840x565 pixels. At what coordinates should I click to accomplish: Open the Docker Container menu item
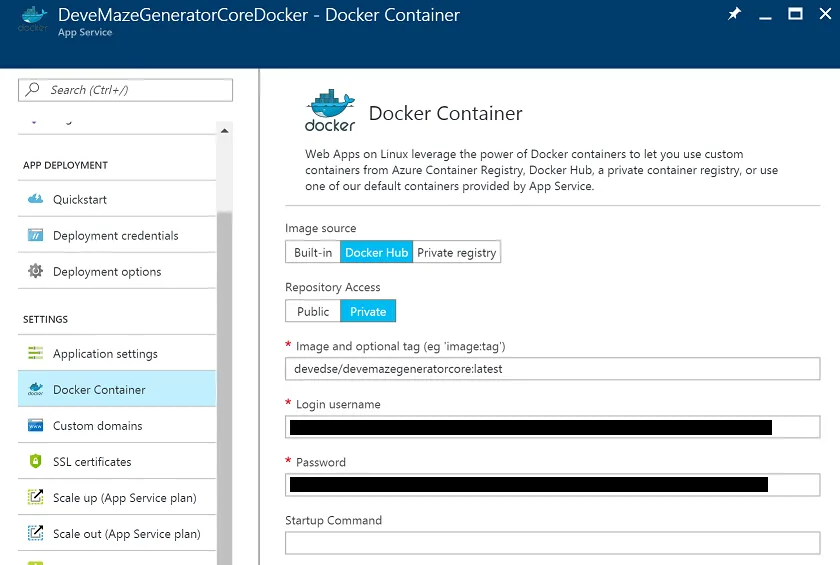[x=99, y=389]
